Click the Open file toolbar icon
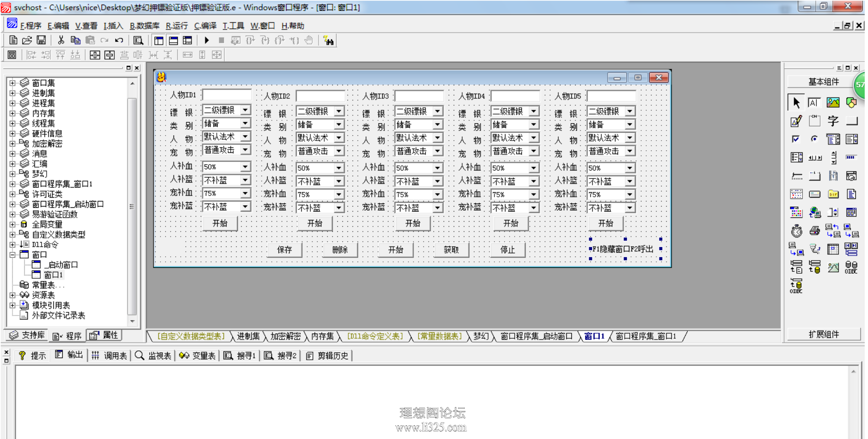Viewport: 868px width, 439px height. [27, 40]
